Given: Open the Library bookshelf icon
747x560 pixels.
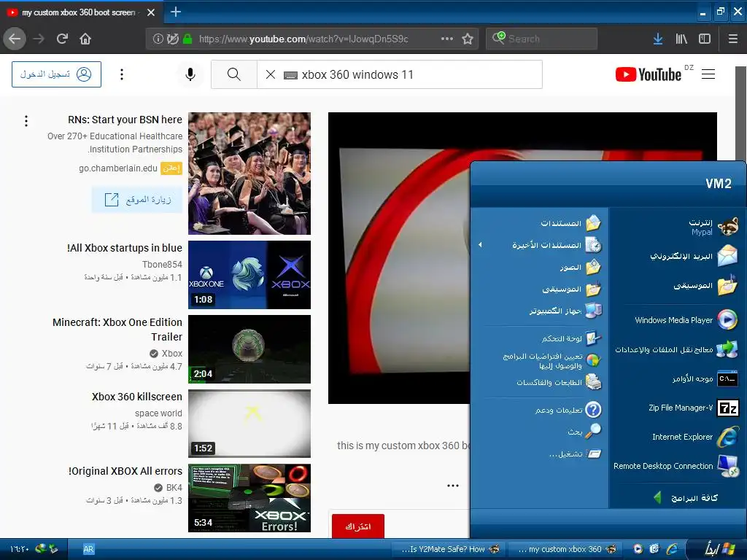Looking at the screenshot, I should point(681,39).
